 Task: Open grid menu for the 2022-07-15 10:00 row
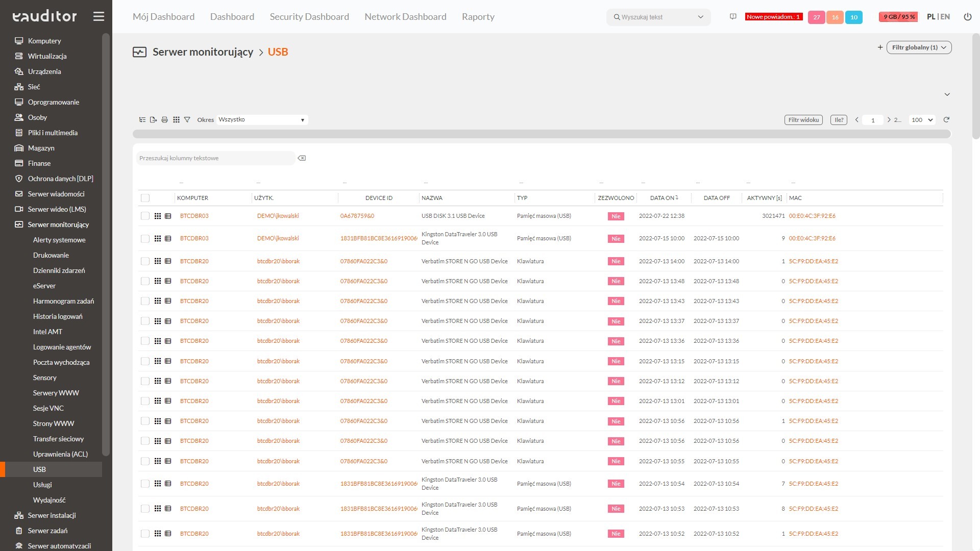click(x=158, y=239)
